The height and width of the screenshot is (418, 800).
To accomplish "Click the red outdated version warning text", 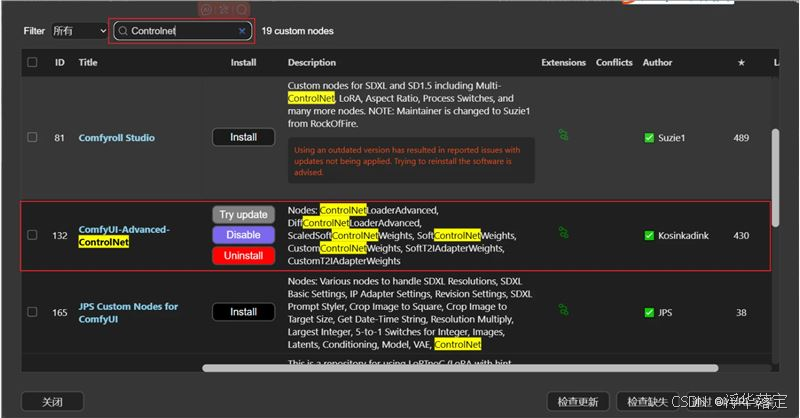I will coord(407,161).
